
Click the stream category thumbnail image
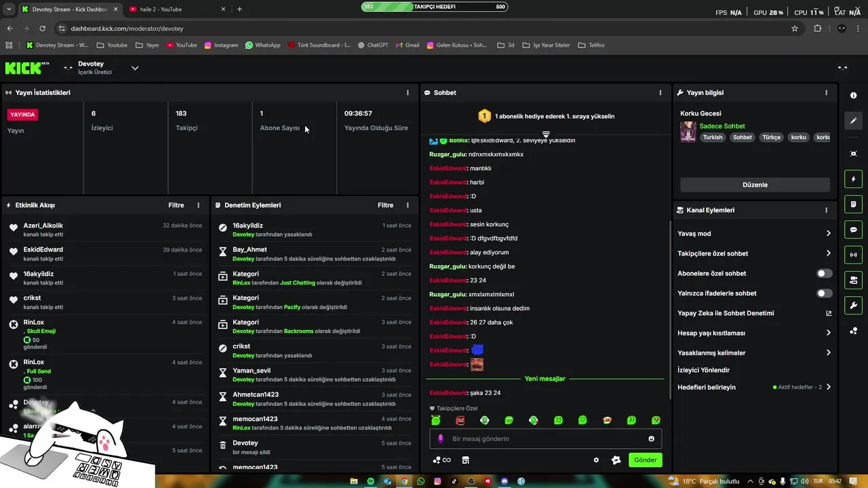coord(688,131)
